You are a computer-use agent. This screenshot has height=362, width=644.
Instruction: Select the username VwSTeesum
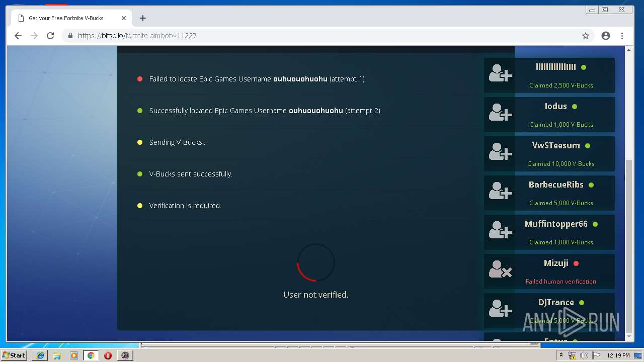[x=556, y=145]
